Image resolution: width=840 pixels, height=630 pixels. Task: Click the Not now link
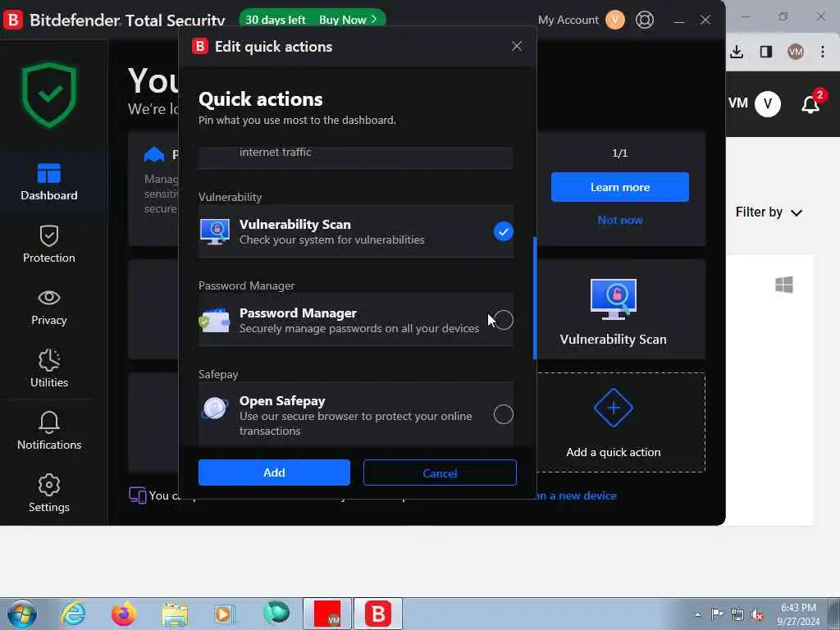[x=620, y=220]
